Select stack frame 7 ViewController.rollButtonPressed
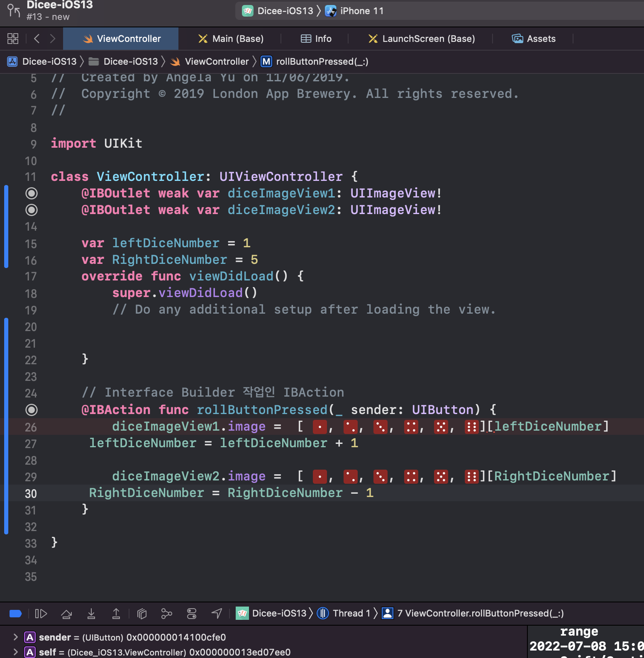Screen dimensions: 644x658 pyautogui.click(x=473, y=613)
